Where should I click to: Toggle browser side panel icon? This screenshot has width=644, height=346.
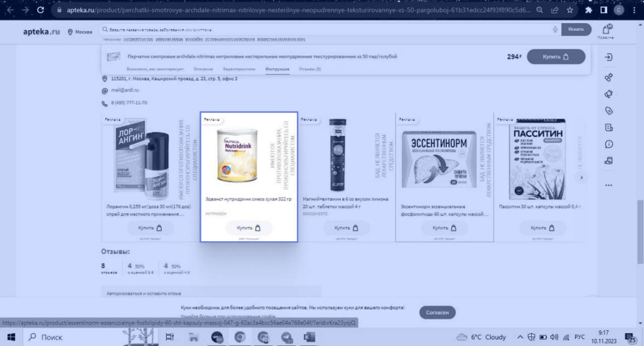click(603, 10)
